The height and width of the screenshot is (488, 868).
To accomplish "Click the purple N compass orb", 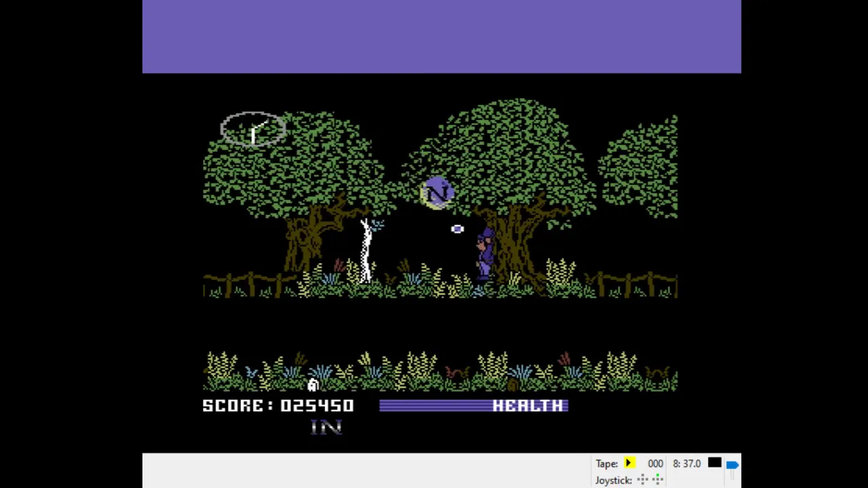I will tap(437, 193).
